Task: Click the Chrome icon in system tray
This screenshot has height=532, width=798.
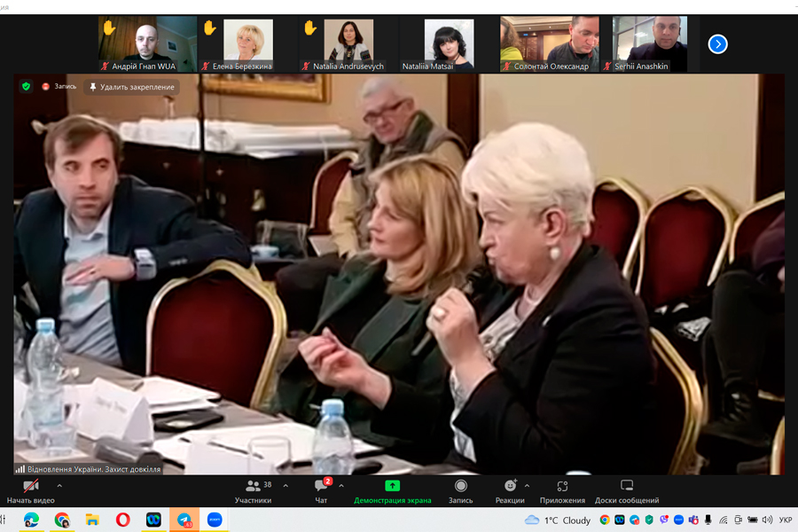Action: pos(605,520)
